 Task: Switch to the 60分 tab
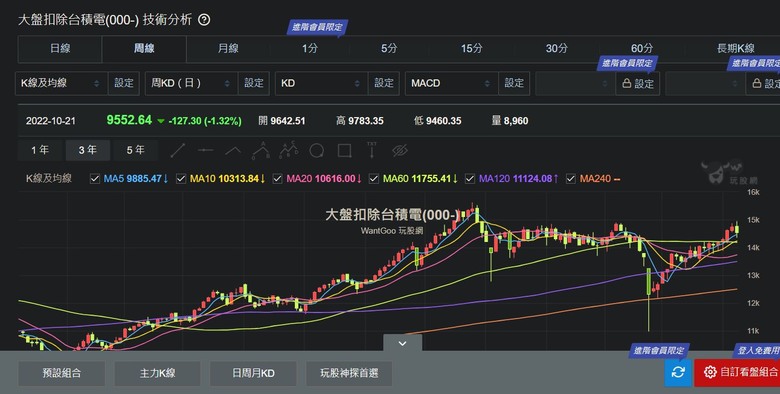(x=642, y=49)
